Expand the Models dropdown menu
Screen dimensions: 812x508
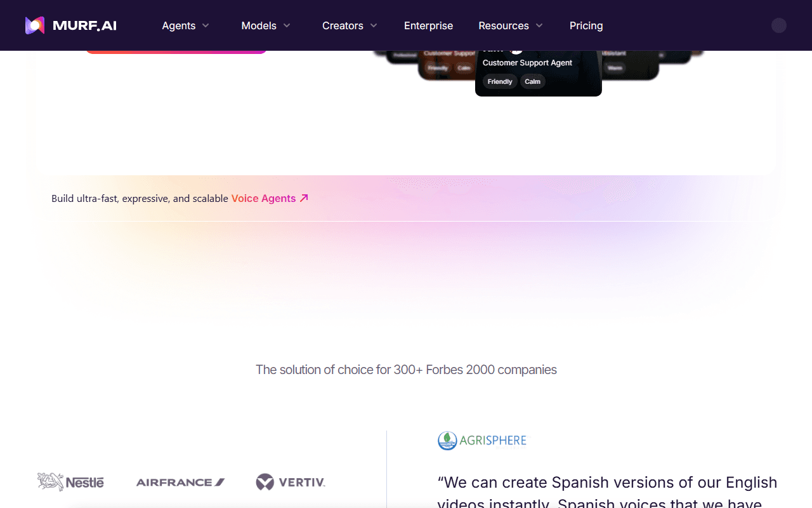pos(266,25)
